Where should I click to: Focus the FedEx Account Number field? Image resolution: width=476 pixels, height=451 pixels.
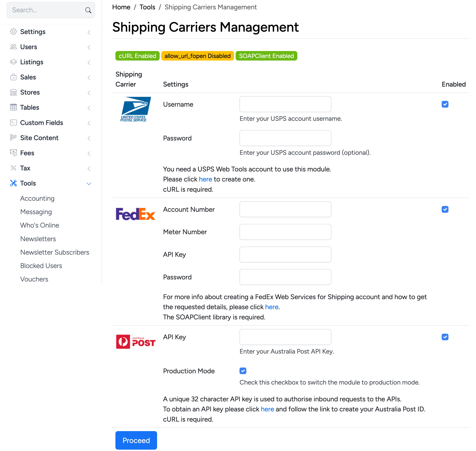pyautogui.click(x=285, y=209)
